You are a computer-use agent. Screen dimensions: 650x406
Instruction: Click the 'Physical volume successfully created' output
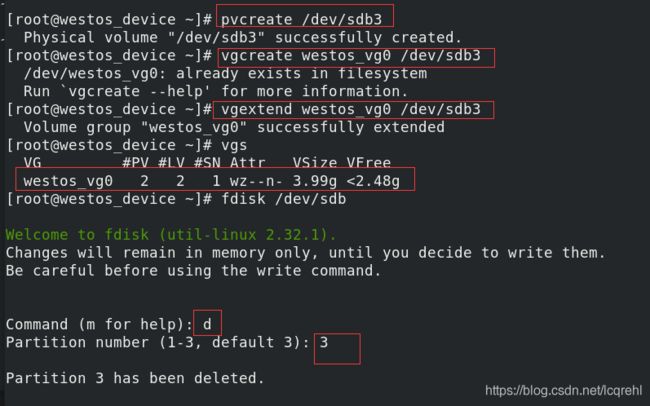point(243,38)
